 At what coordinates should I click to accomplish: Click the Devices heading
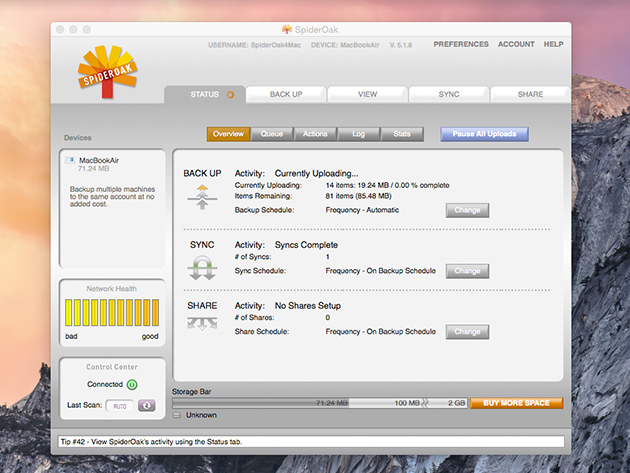point(78,138)
